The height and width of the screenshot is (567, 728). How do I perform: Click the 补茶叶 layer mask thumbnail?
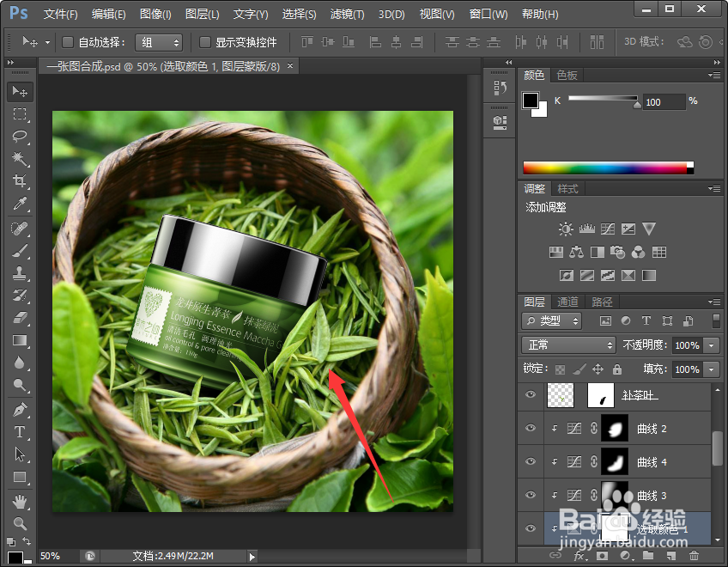[601, 395]
